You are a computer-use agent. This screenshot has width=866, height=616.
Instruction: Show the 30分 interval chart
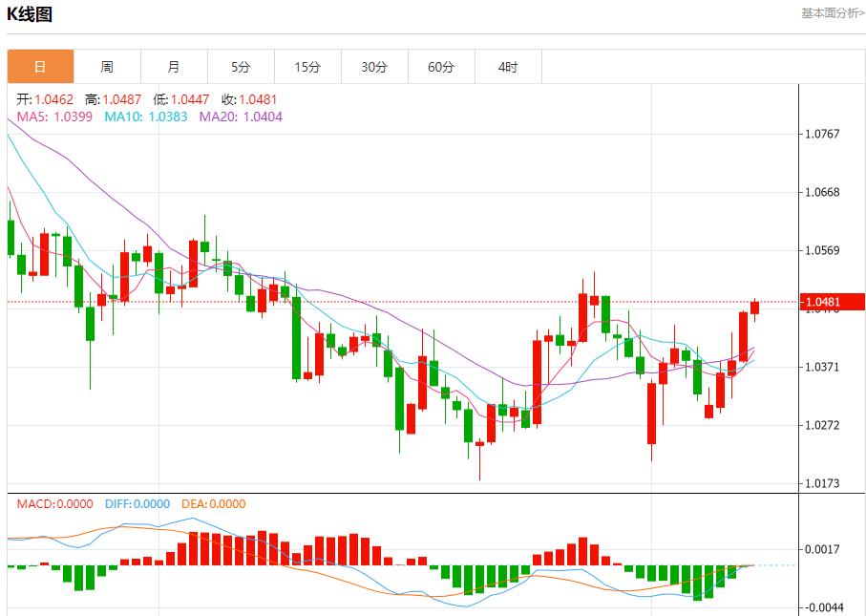click(374, 67)
